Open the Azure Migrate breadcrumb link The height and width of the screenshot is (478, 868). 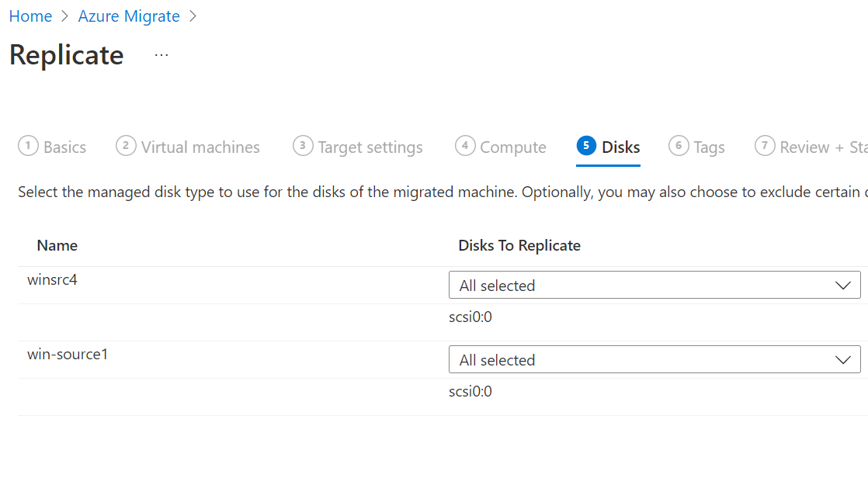click(129, 16)
